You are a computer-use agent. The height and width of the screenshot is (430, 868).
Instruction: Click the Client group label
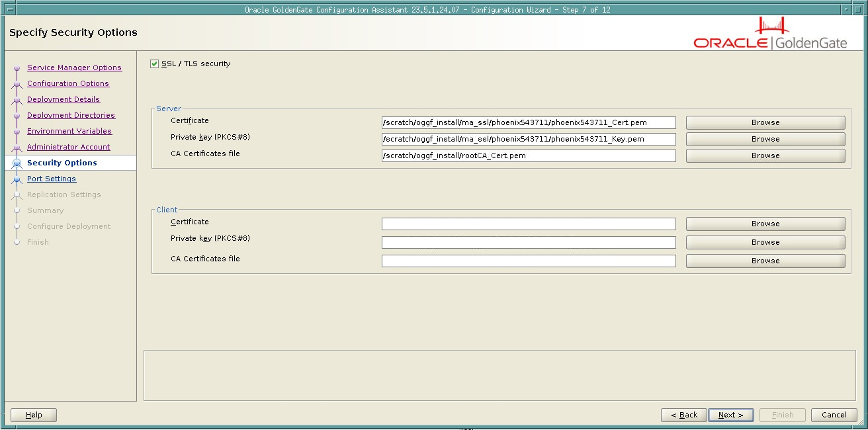point(167,210)
